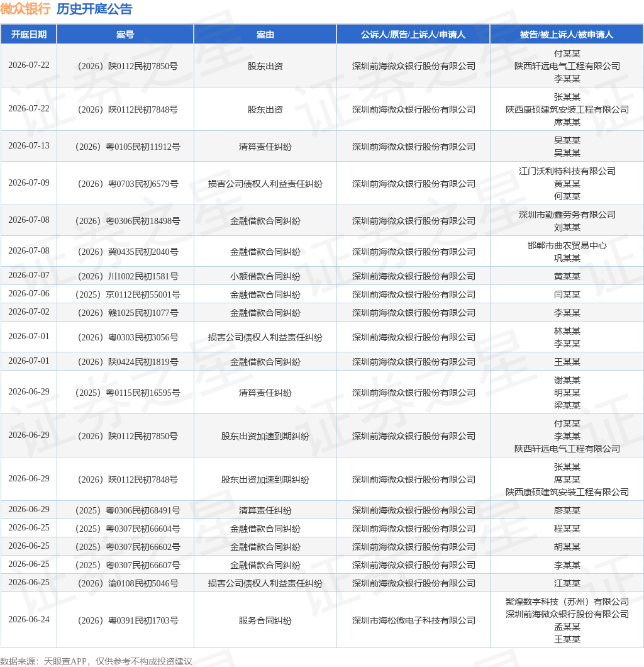Click case number (2026)赣1025民初1077号
The width and height of the screenshot is (644, 667).
(128, 313)
